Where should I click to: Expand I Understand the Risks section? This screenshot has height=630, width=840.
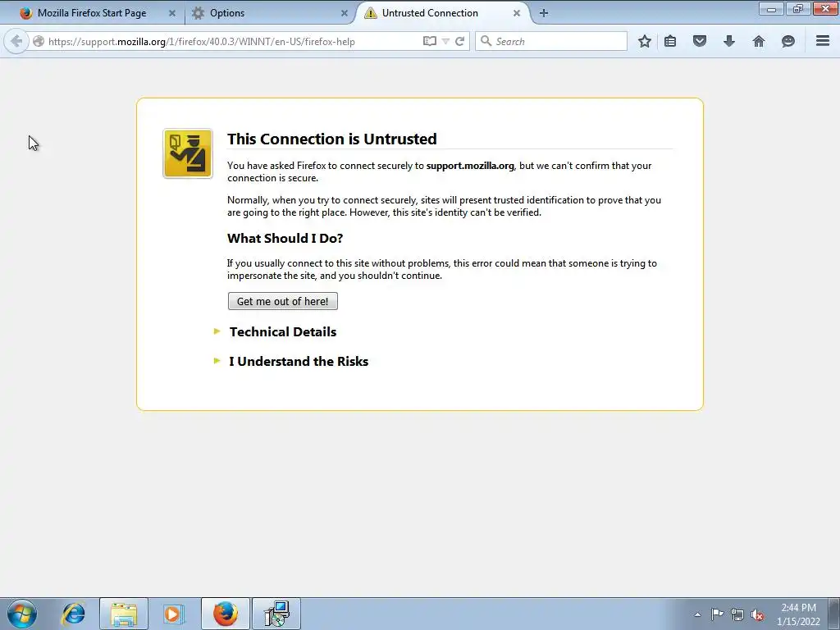click(299, 361)
